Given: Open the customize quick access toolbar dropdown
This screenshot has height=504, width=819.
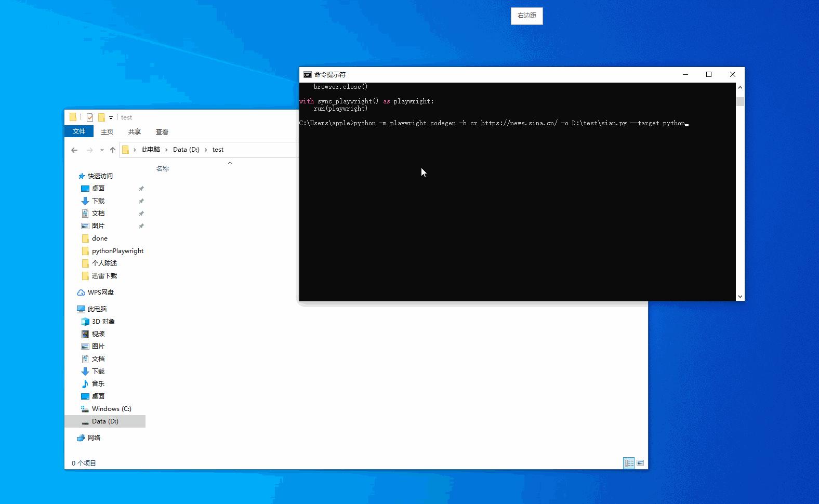Looking at the screenshot, I should click(x=111, y=118).
